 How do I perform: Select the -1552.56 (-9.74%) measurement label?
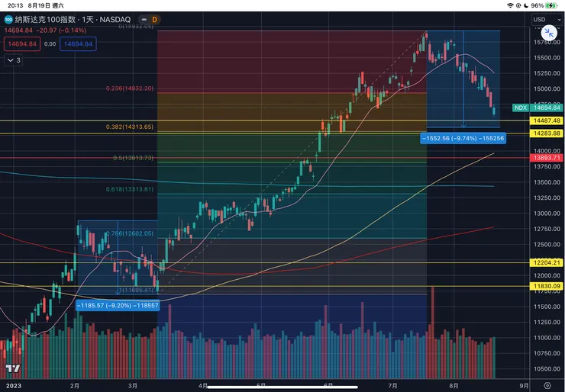(x=463, y=138)
